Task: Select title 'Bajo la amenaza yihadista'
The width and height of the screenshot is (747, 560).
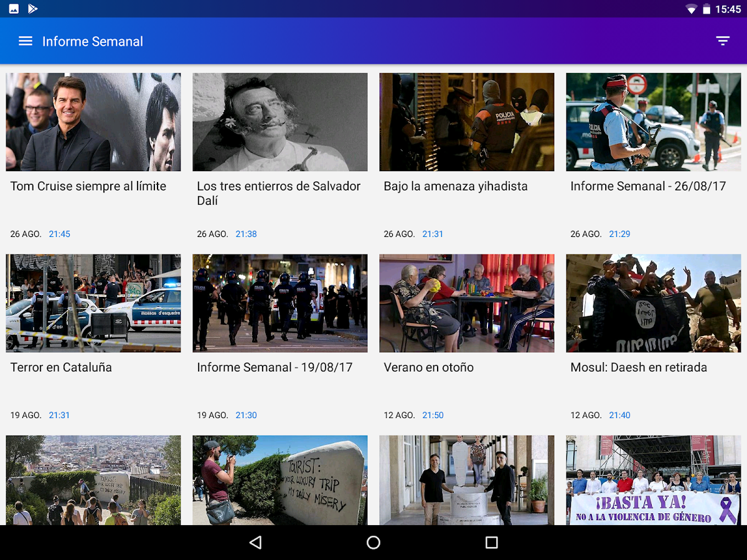Action: (456, 186)
